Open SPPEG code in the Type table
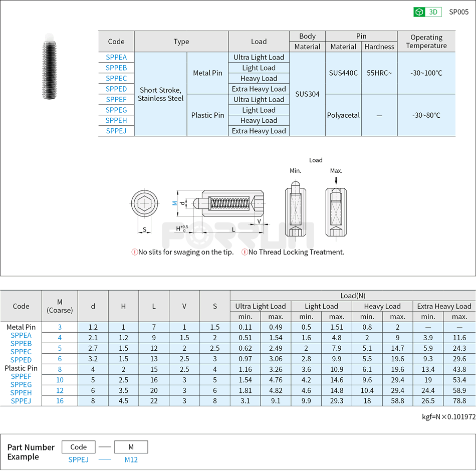This screenshot has height=471, width=476. point(116,110)
